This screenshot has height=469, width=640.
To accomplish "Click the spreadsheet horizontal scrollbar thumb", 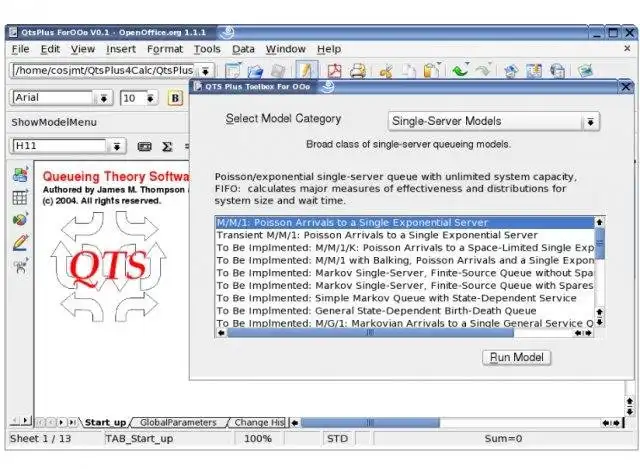I will [370, 423].
